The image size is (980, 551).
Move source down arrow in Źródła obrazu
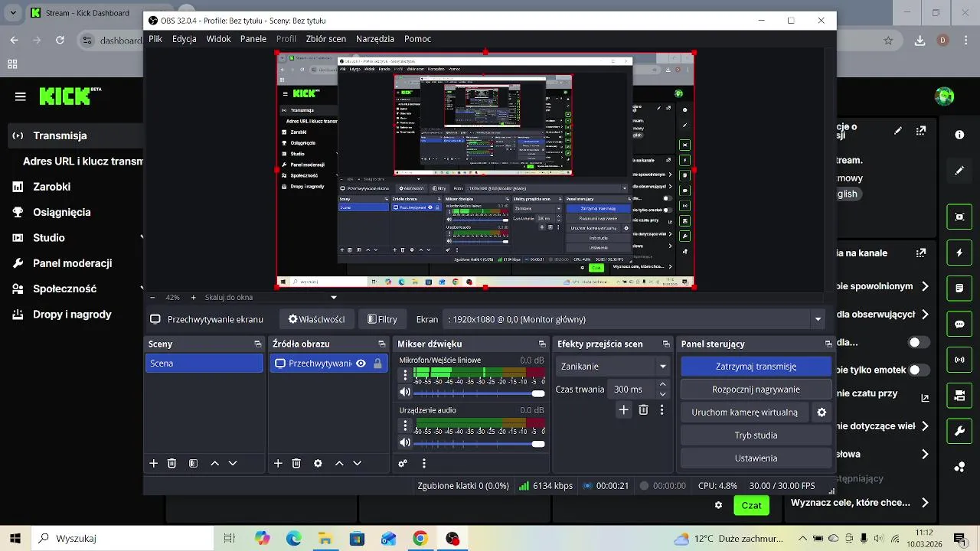(x=357, y=463)
